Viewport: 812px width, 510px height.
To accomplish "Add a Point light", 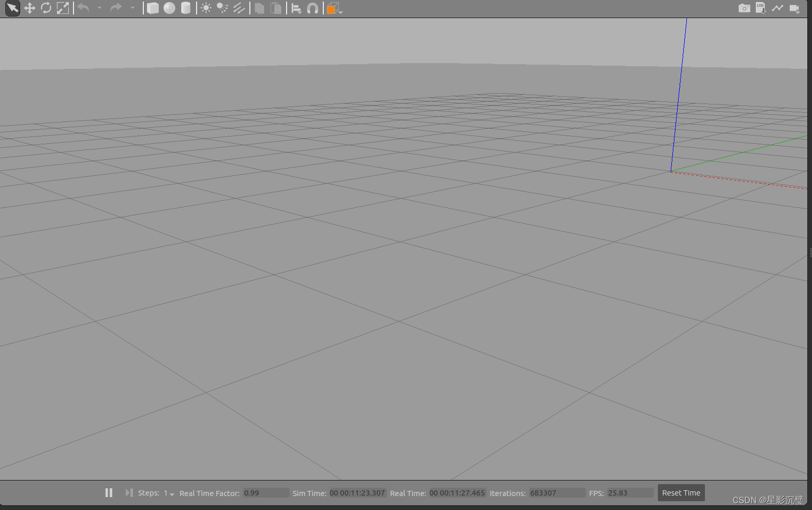I will (x=206, y=8).
